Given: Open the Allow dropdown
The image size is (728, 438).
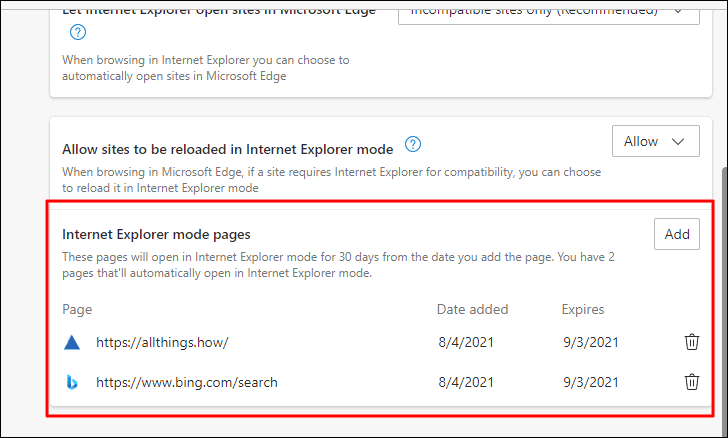Looking at the screenshot, I should [x=656, y=141].
